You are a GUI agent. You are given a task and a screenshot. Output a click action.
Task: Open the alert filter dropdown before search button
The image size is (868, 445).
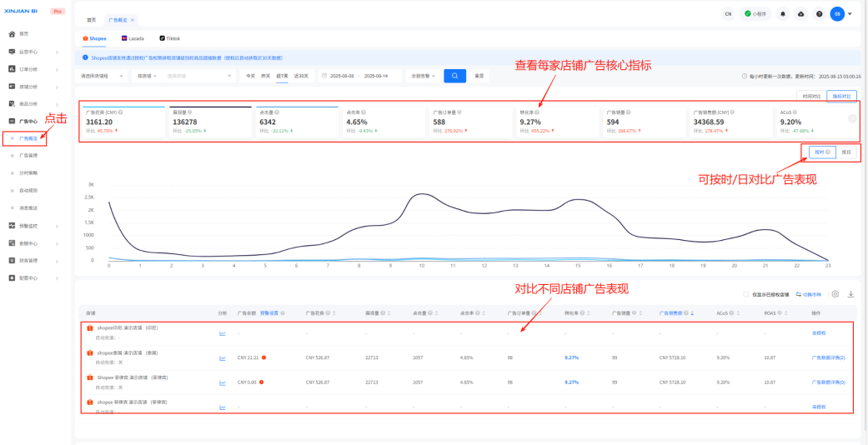(x=423, y=76)
